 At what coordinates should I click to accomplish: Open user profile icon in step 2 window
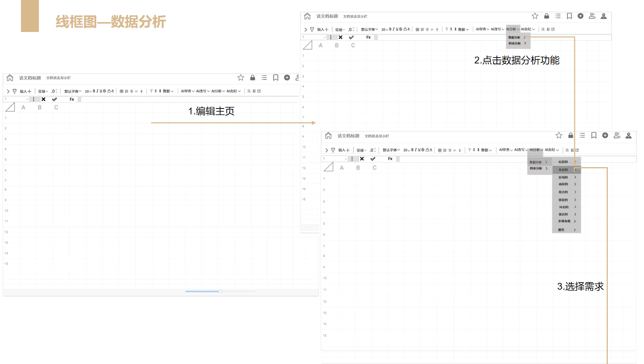coord(604,16)
